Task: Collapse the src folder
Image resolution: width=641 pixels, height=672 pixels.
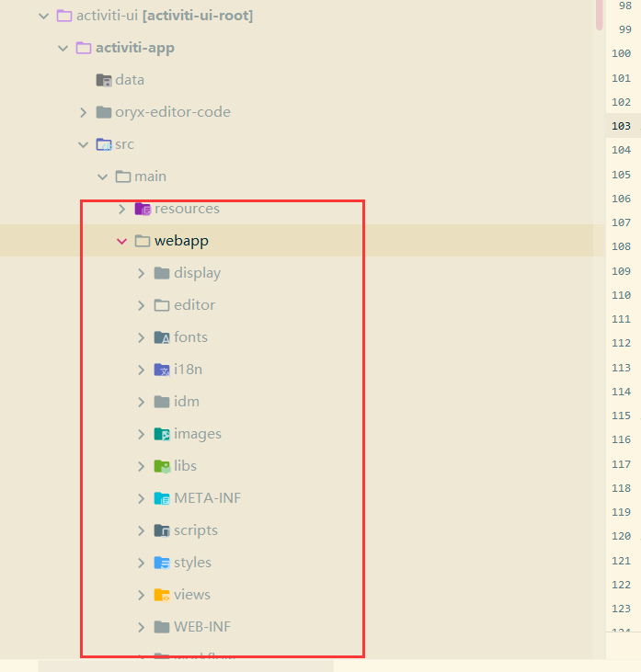Action: click(x=83, y=145)
